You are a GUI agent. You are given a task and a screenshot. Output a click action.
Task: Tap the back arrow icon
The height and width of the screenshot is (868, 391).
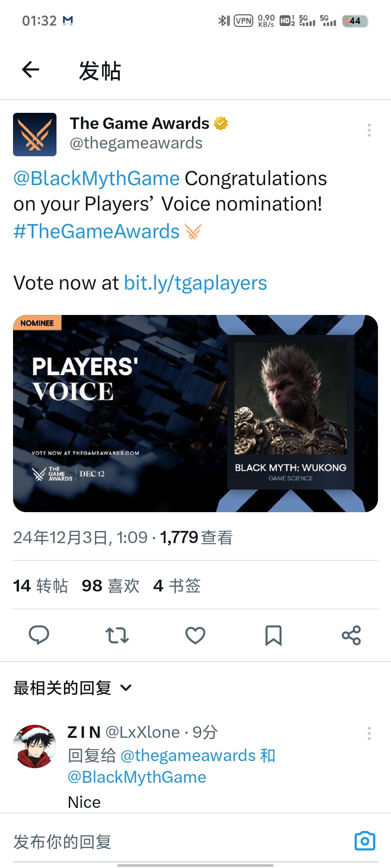click(x=30, y=70)
